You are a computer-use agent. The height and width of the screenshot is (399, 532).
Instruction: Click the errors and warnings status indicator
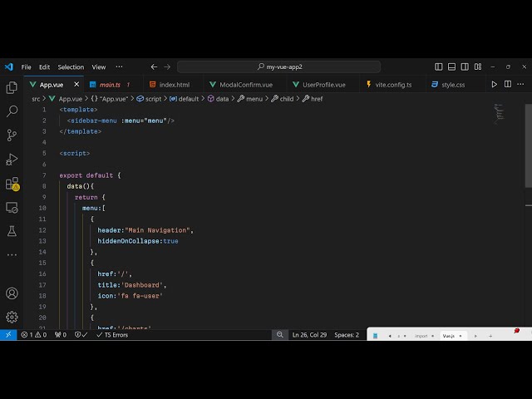37,335
